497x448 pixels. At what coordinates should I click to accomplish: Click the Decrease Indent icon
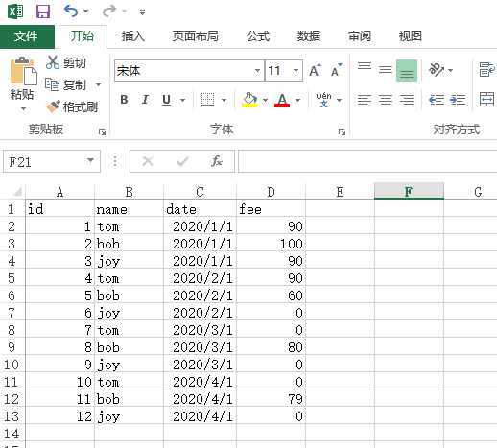tap(437, 100)
